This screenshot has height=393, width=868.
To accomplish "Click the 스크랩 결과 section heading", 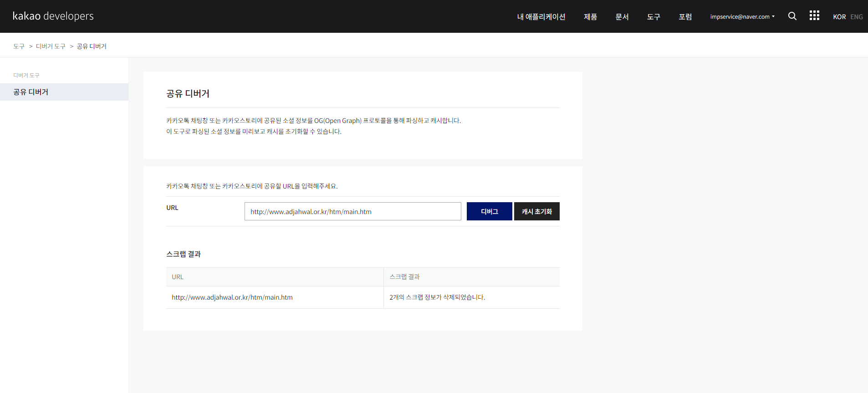I will tap(184, 254).
